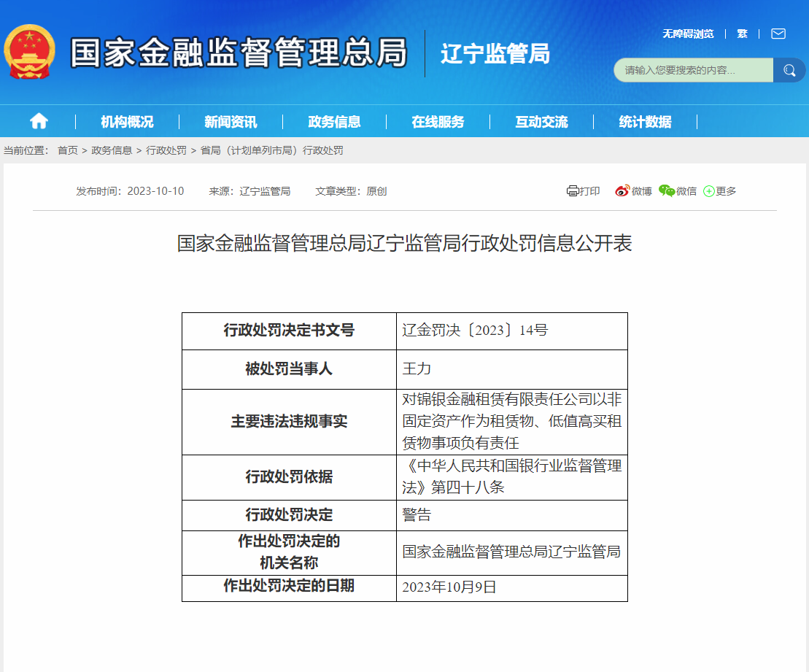Click the home icon in navigation bar
This screenshot has width=809, height=672.
tap(39, 121)
